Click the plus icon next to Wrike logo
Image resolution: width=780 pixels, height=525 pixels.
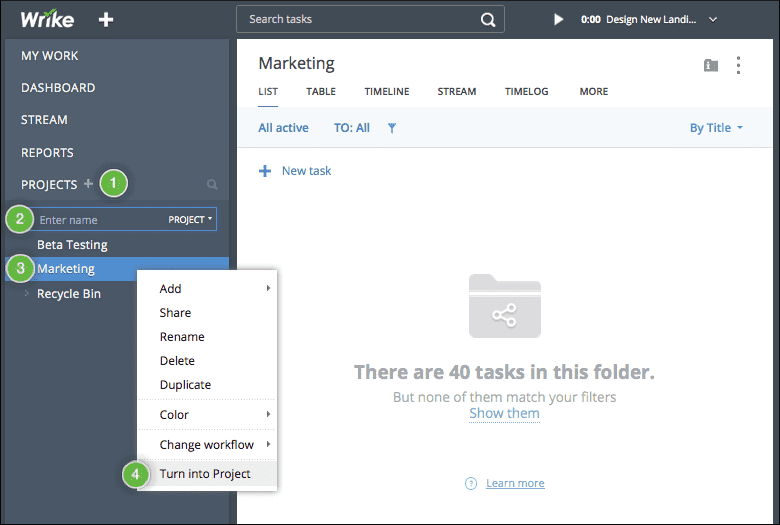click(106, 20)
